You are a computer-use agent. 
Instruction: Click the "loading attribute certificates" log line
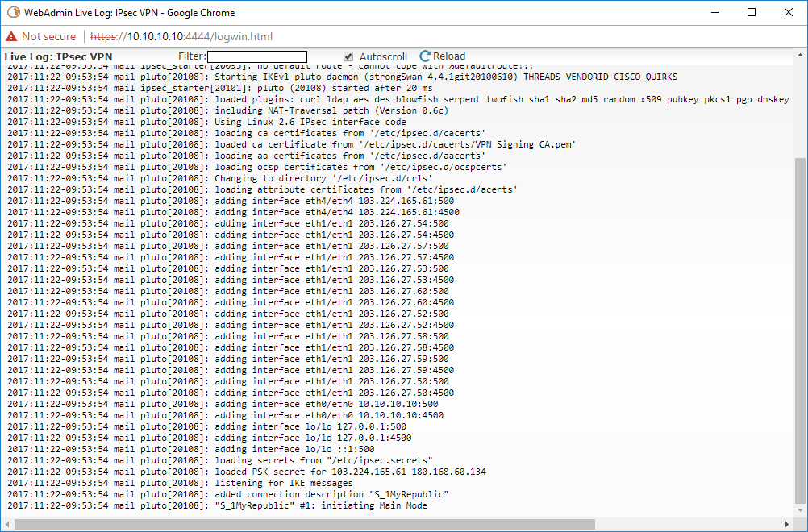click(262, 190)
